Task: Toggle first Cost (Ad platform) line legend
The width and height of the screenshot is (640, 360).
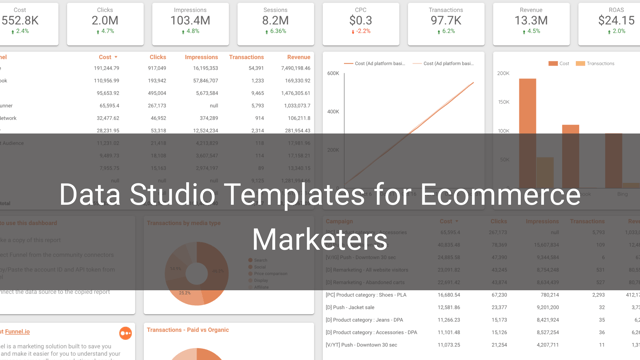Action: [374, 63]
